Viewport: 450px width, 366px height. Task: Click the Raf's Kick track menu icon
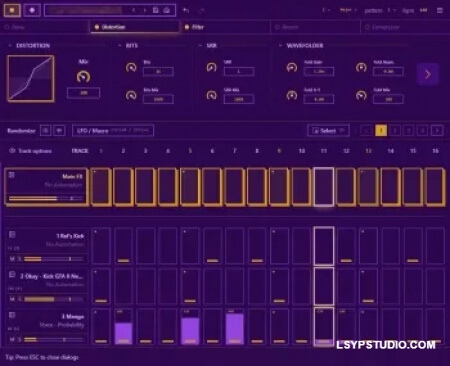tap(12, 235)
